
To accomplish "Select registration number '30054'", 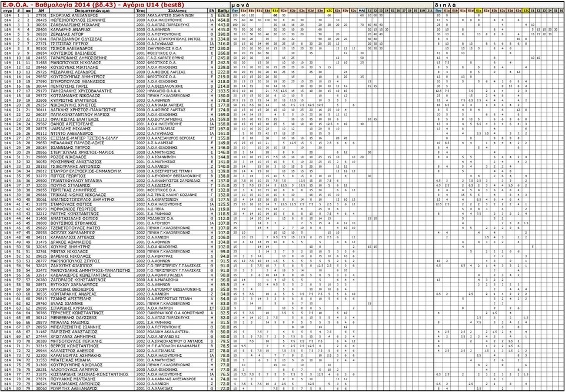I will 41,25.
